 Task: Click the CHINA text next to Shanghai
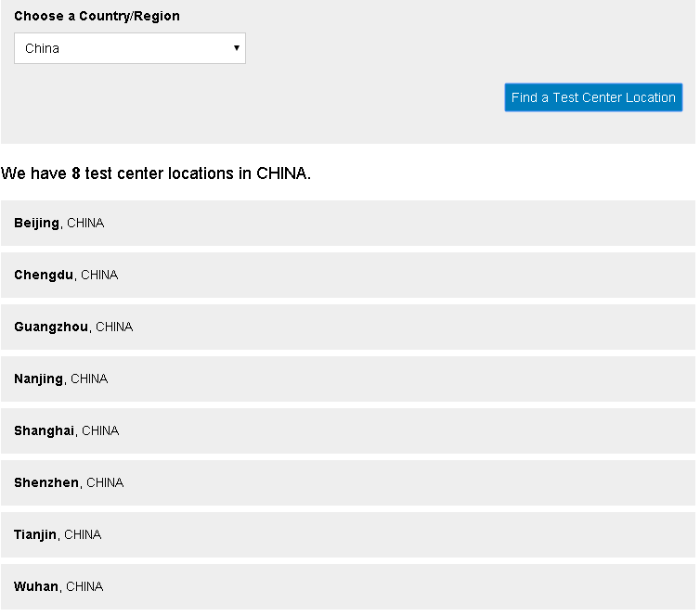[x=100, y=430]
